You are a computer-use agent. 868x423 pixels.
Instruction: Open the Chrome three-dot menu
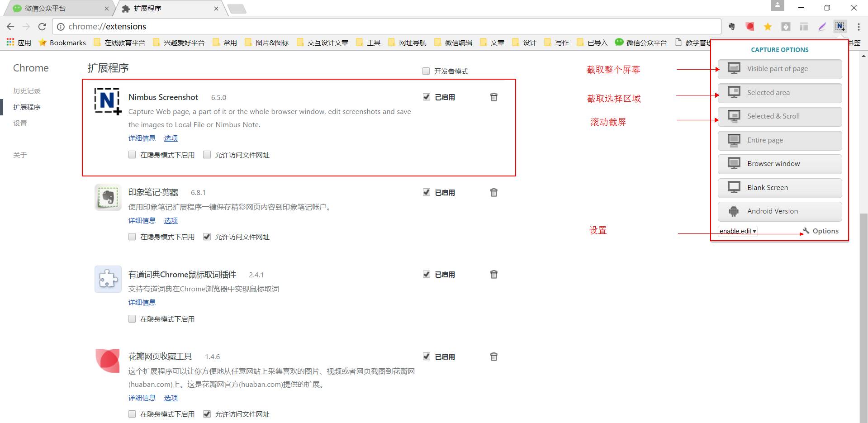point(859,27)
